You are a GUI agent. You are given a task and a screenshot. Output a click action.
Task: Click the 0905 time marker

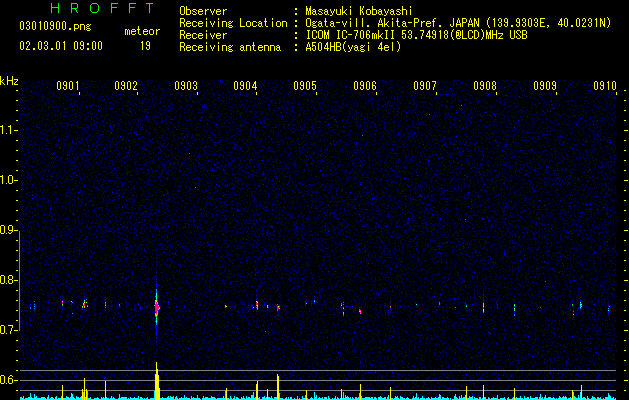tap(305, 86)
